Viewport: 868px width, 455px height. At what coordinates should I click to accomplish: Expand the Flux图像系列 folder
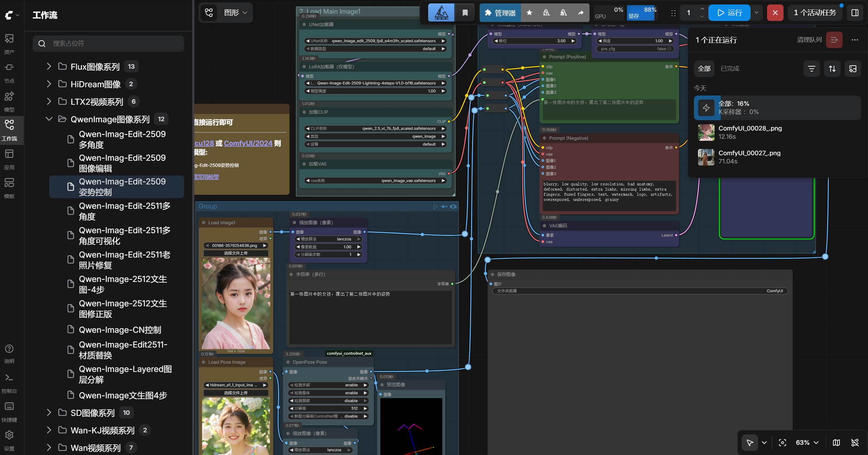click(49, 66)
